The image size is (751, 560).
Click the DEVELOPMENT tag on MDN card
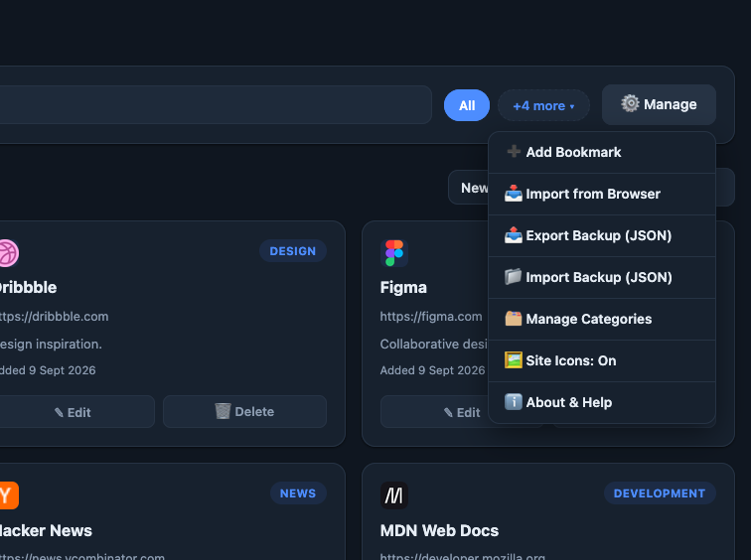point(660,493)
